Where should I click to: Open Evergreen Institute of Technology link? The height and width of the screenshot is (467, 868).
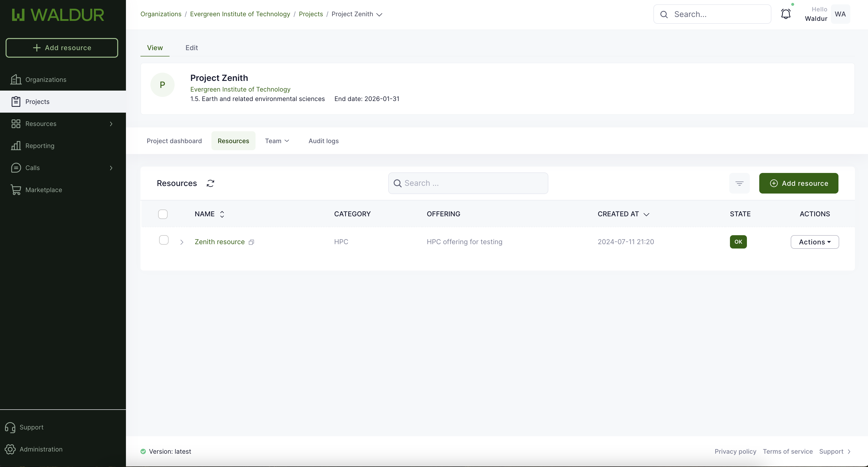[x=240, y=89]
